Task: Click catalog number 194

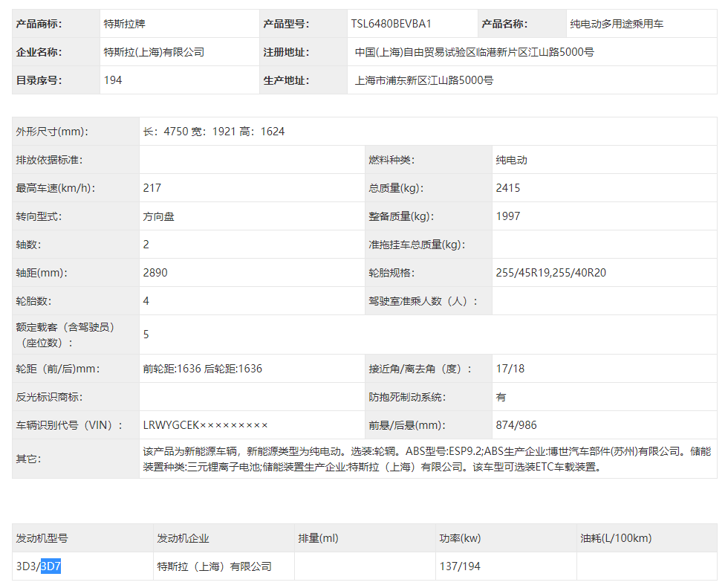Action: [x=113, y=80]
